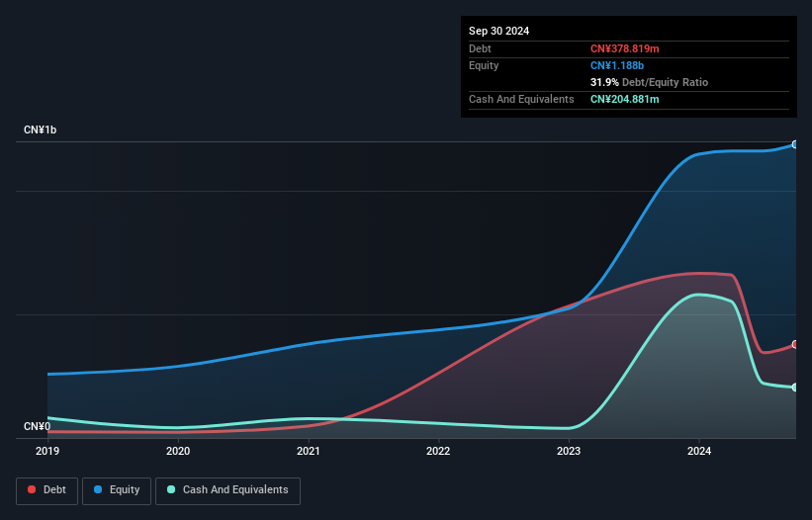This screenshot has height=520, width=812.
Task: Click the CN¥1b y-axis label
Action: (x=40, y=130)
